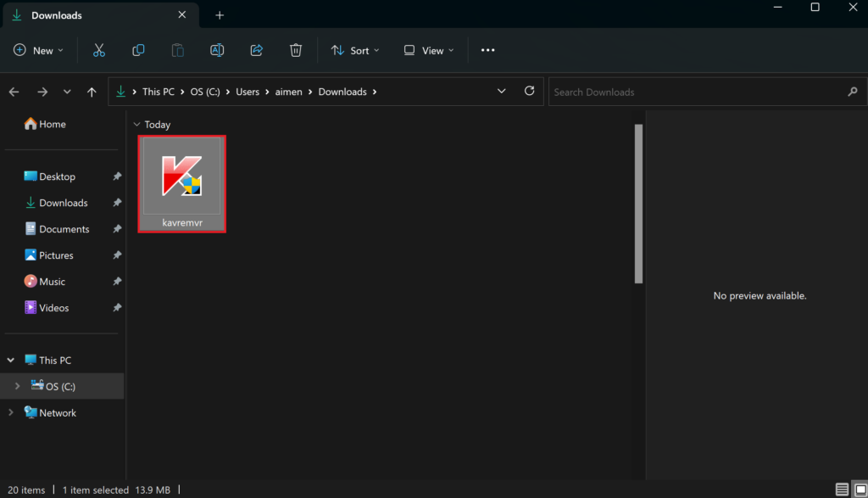Click the file list vertical scrollbar
Viewport: 868px width, 498px height.
pyautogui.click(x=638, y=204)
